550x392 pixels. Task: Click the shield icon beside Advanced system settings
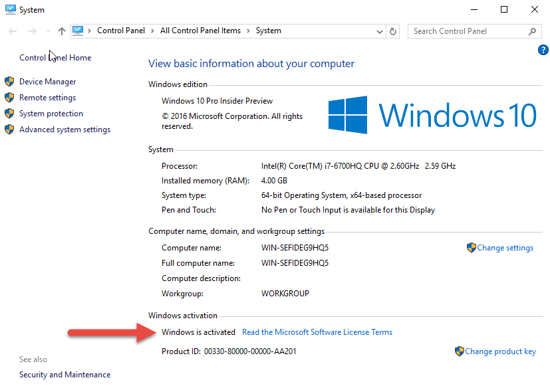(x=9, y=130)
